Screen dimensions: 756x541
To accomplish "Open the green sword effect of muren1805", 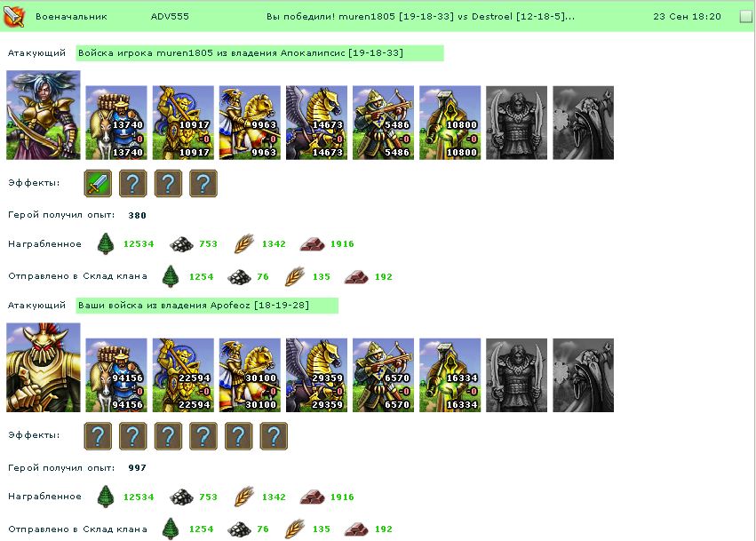I will pos(98,183).
